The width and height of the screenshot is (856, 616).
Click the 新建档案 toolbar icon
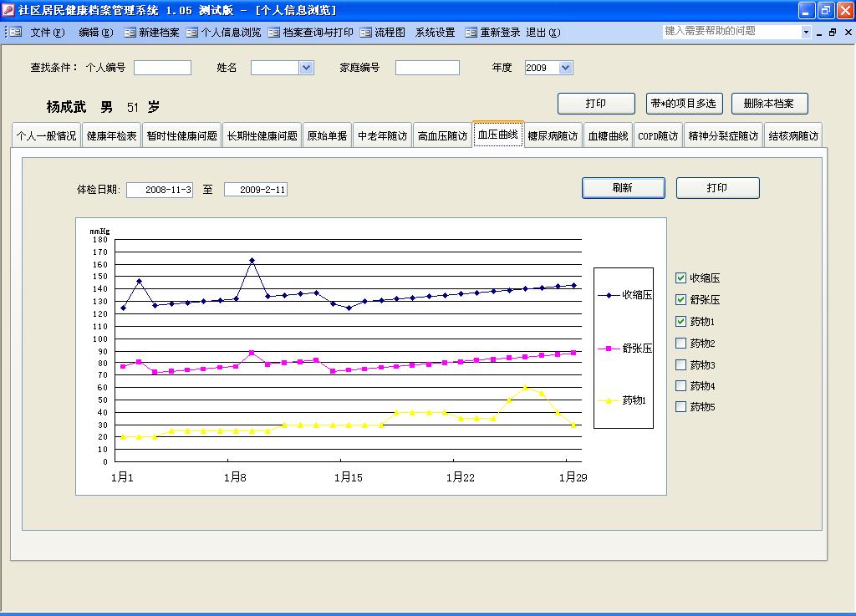pyautogui.click(x=130, y=33)
